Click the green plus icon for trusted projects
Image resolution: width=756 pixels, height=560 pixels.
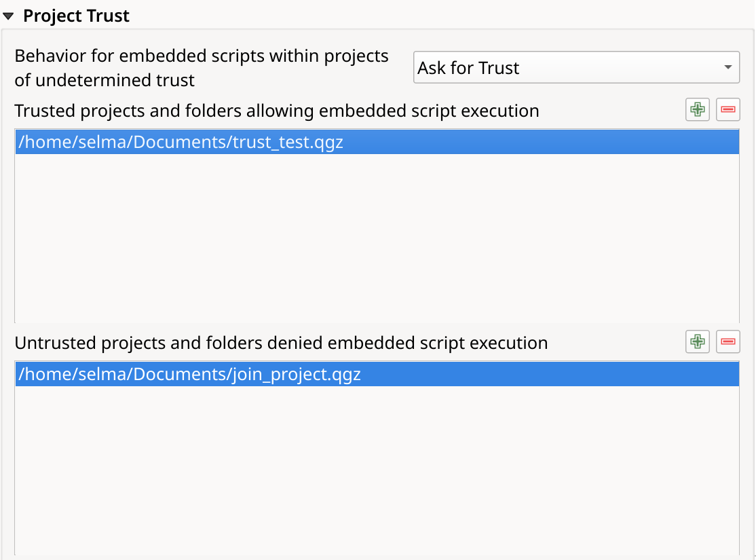[x=697, y=109]
